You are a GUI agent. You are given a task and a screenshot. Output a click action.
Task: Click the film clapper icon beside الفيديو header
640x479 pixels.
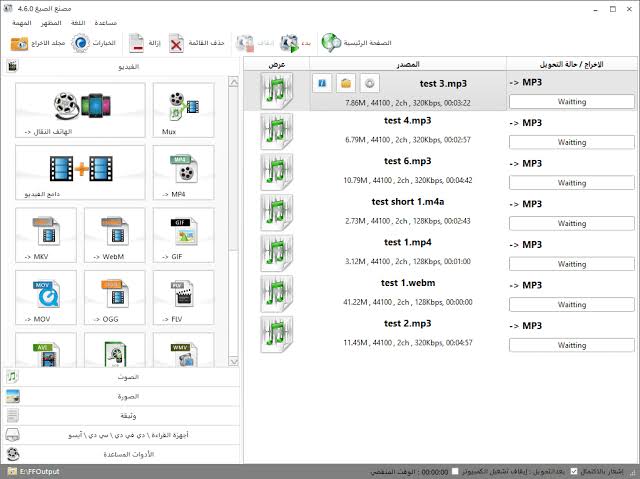tap(12, 66)
